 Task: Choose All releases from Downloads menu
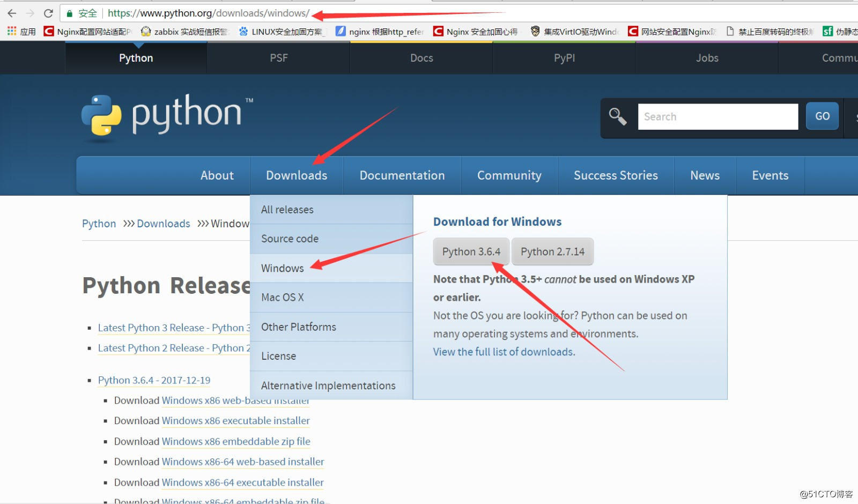click(x=331, y=210)
